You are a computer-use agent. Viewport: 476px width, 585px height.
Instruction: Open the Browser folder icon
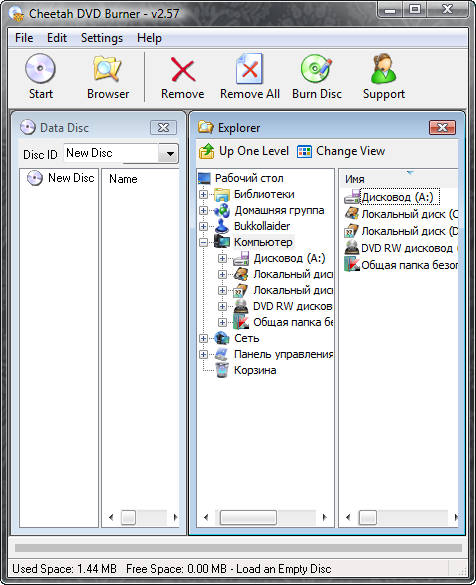tap(107, 69)
